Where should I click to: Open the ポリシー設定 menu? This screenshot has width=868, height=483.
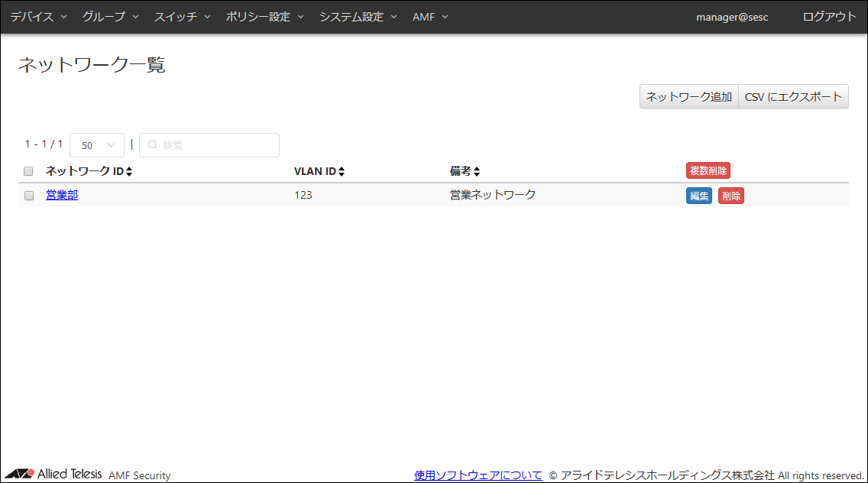(x=264, y=17)
